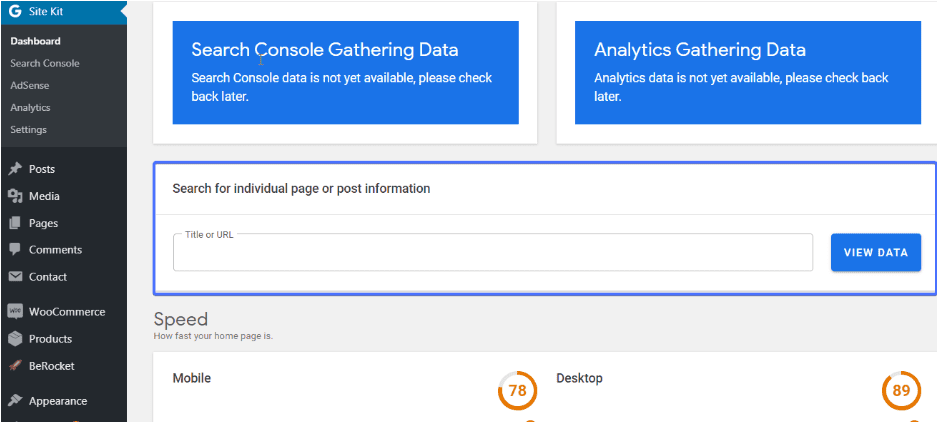This screenshot has width=938, height=425.
Task: Click the Products box icon
Action: click(15, 339)
